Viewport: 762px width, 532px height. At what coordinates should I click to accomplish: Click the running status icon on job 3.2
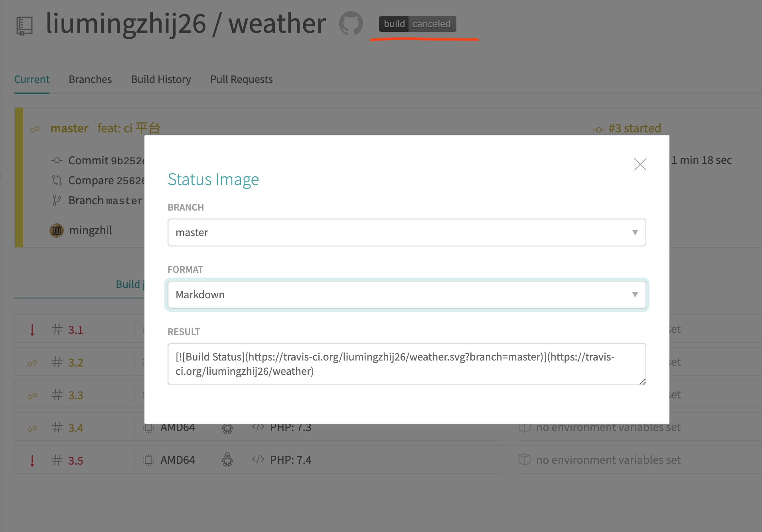pyautogui.click(x=32, y=363)
